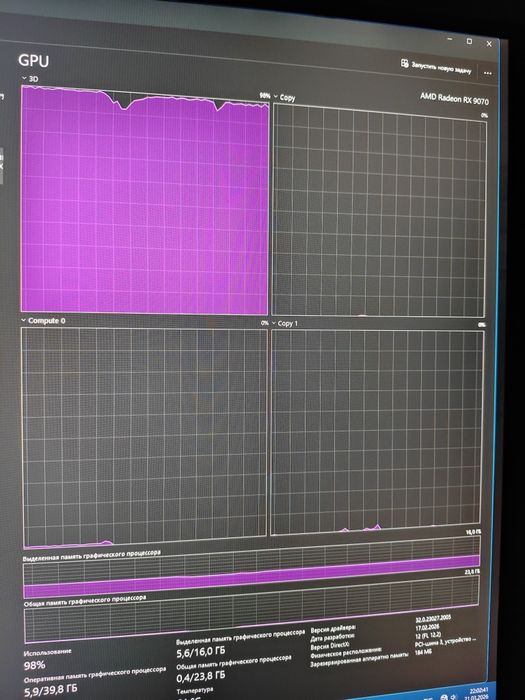Click the Запустить новую задачу button
The height and width of the screenshot is (700, 525).
pos(436,67)
